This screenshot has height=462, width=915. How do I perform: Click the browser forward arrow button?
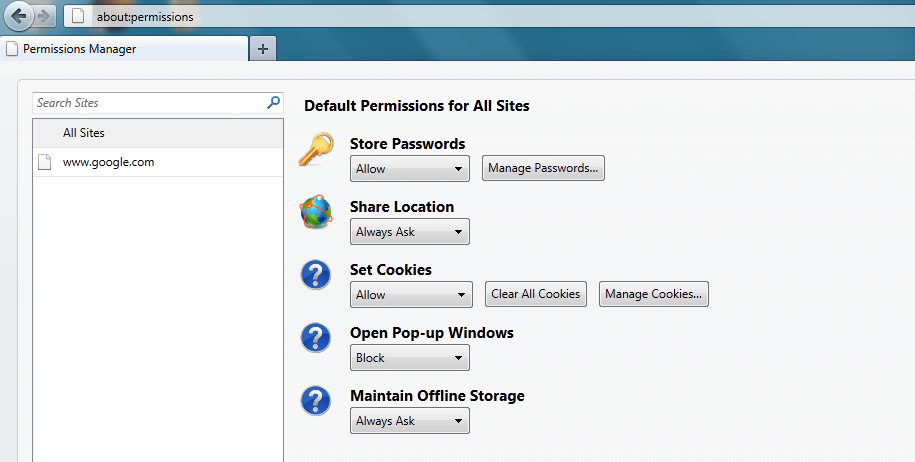coord(44,16)
